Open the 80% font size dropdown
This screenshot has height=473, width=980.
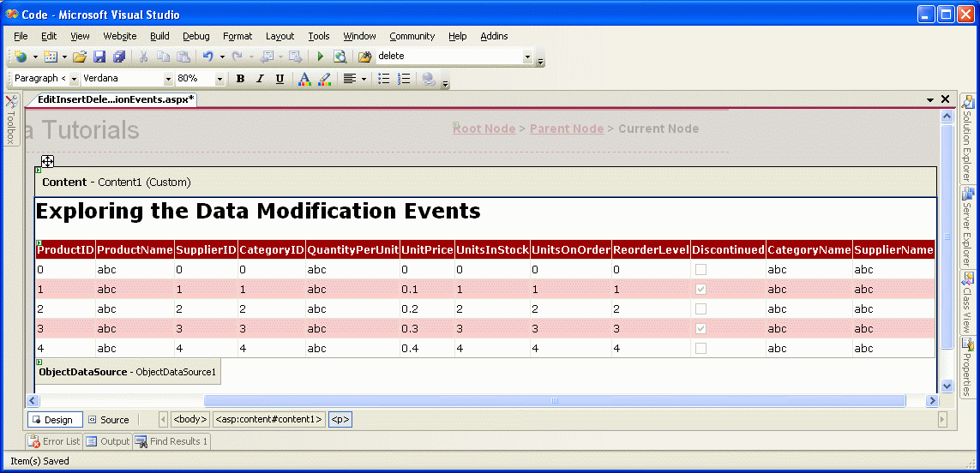point(219,79)
